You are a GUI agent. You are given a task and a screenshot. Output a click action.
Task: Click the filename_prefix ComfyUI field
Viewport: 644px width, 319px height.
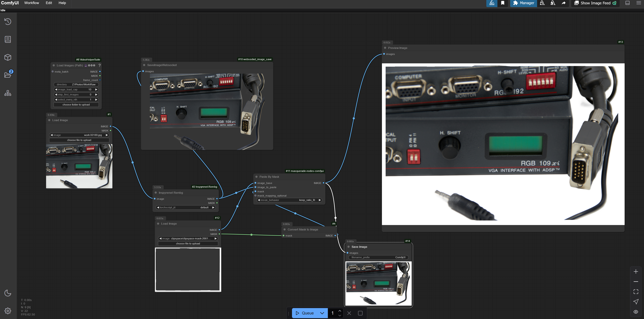click(x=378, y=257)
